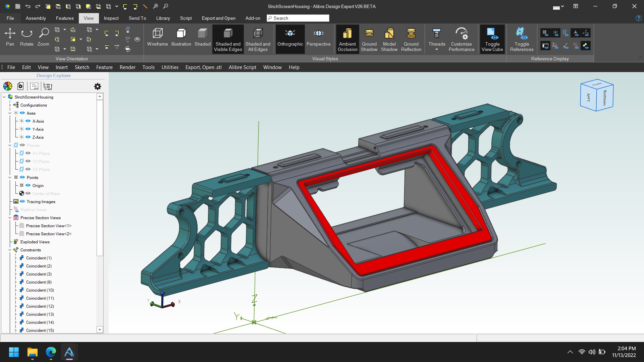This screenshot has height=362, width=644.
Task: Select Shaded and All Edges style
Action: tap(258, 39)
